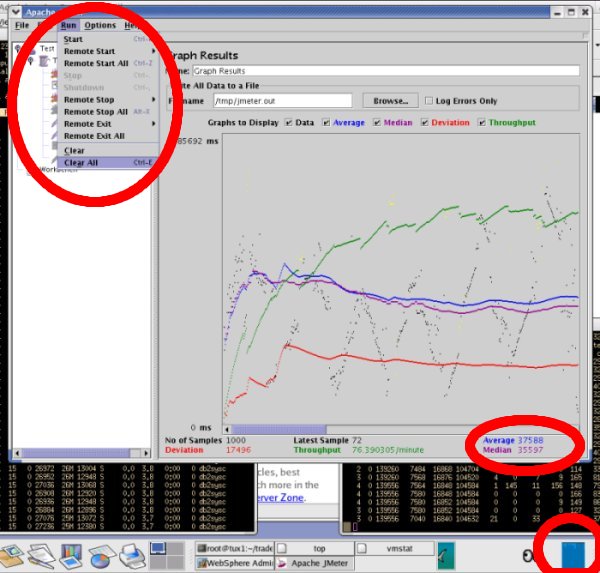Click the Average value 37588
Viewport: 600px width, 573px height.
click(x=530, y=440)
